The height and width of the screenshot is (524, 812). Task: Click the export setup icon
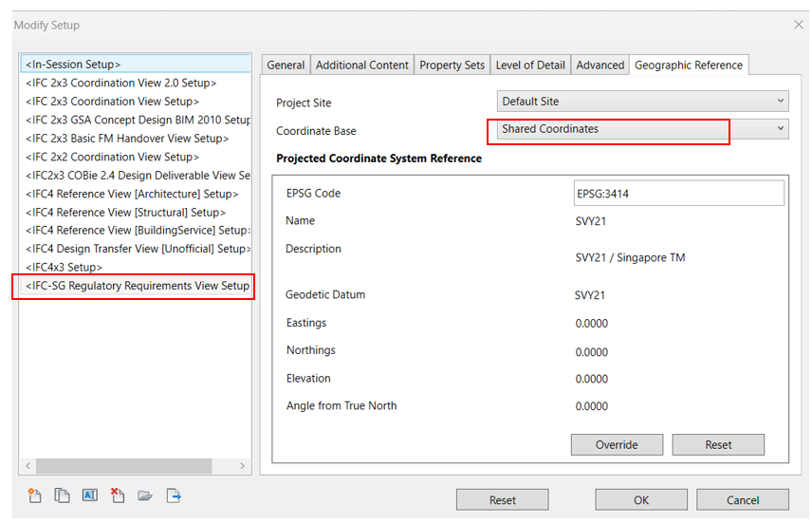pos(174,495)
